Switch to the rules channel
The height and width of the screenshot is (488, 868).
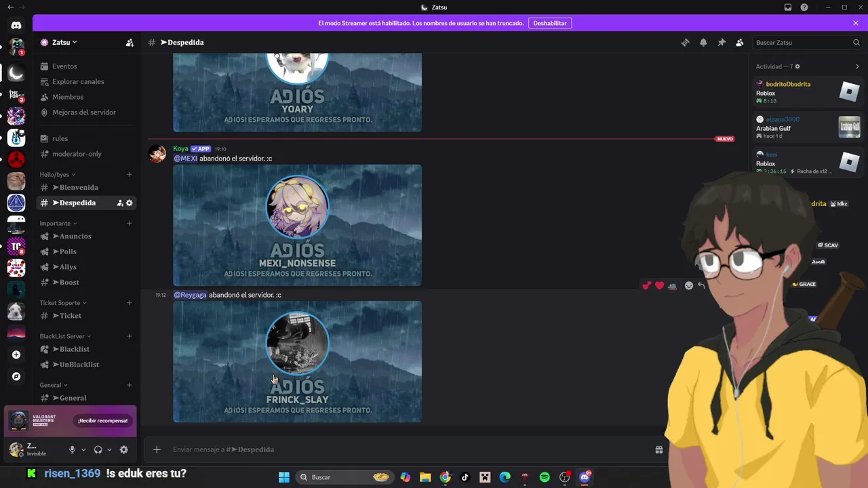click(86, 138)
